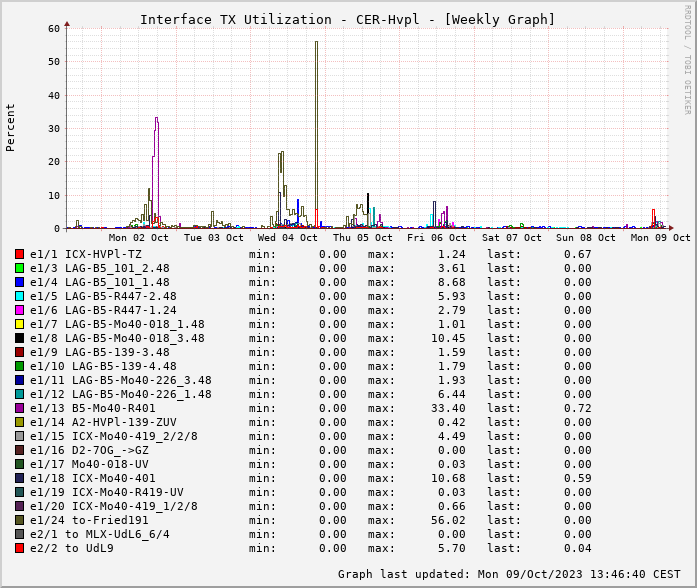697x588 pixels.
Task: Click the red swatch for e2/2 to UdL9
Action: pos(19,548)
